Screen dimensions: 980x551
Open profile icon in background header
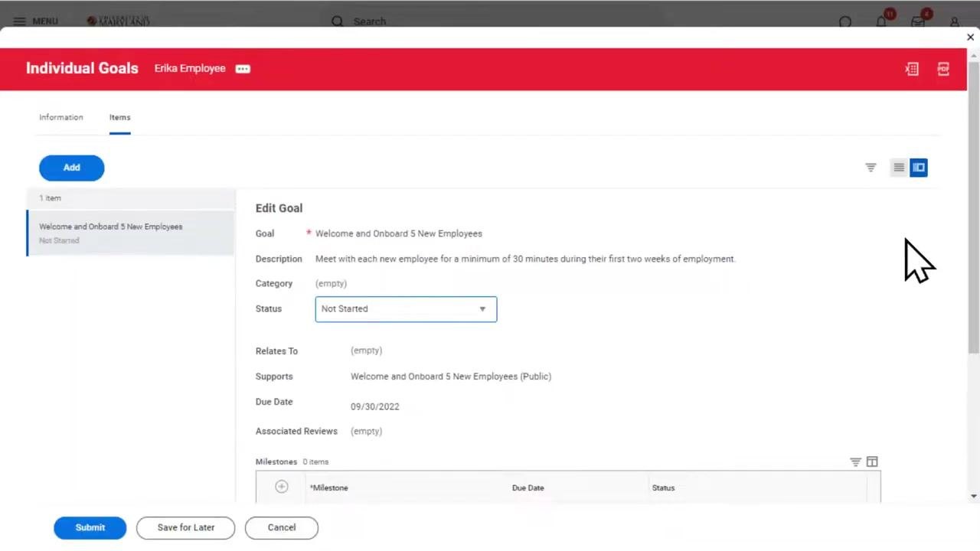click(955, 22)
